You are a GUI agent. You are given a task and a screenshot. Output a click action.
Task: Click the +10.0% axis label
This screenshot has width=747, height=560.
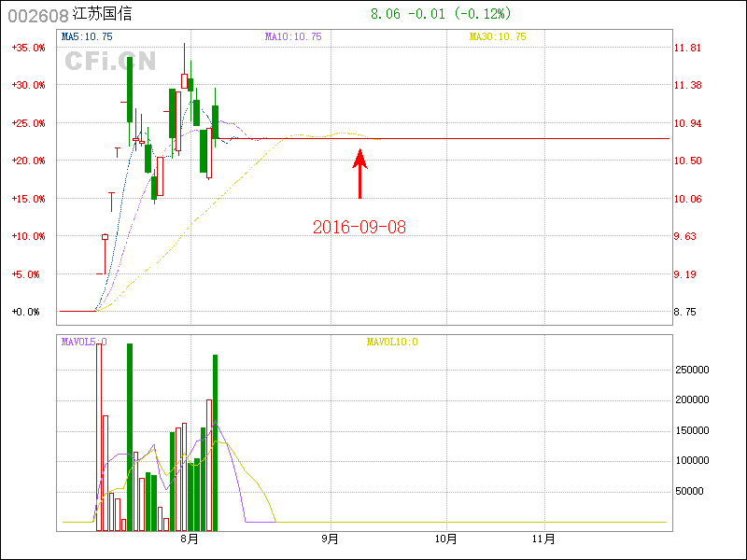coord(28,236)
